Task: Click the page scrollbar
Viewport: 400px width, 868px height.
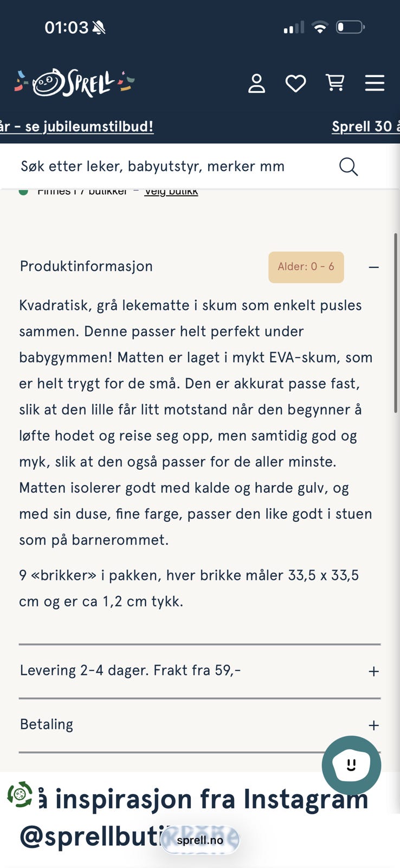Action: click(396, 323)
